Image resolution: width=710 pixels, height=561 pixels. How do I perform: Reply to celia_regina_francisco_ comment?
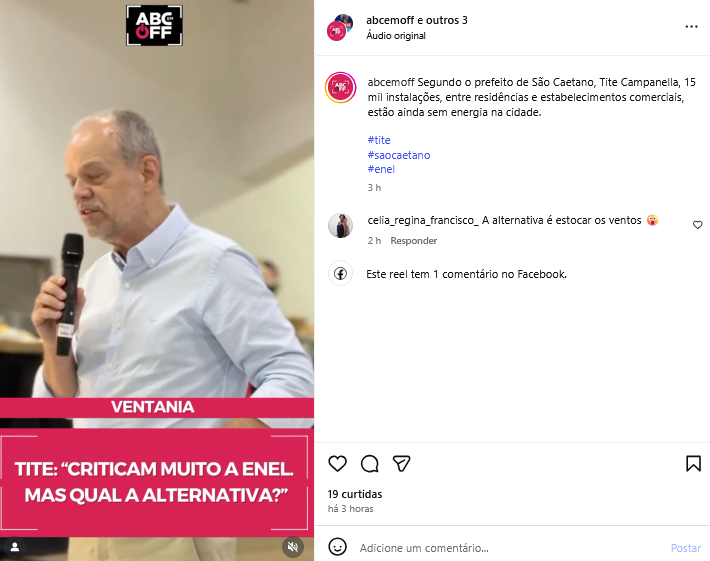tap(413, 240)
